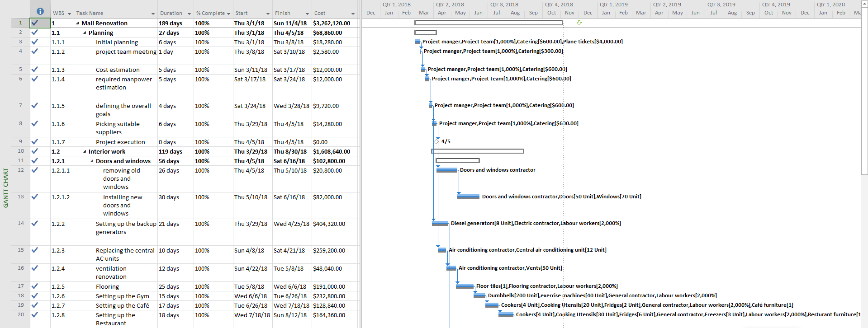Select the Gantt bar for Diesel generators task
Image resolution: width=868 pixels, height=328 pixels.
pyautogui.click(x=440, y=223)
